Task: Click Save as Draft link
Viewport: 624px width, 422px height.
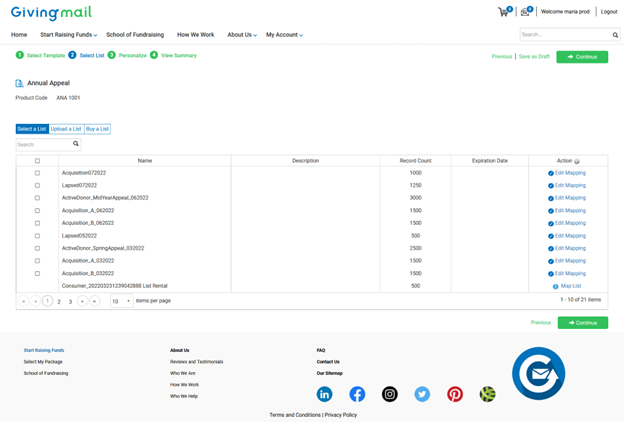Action: (534, 57)
